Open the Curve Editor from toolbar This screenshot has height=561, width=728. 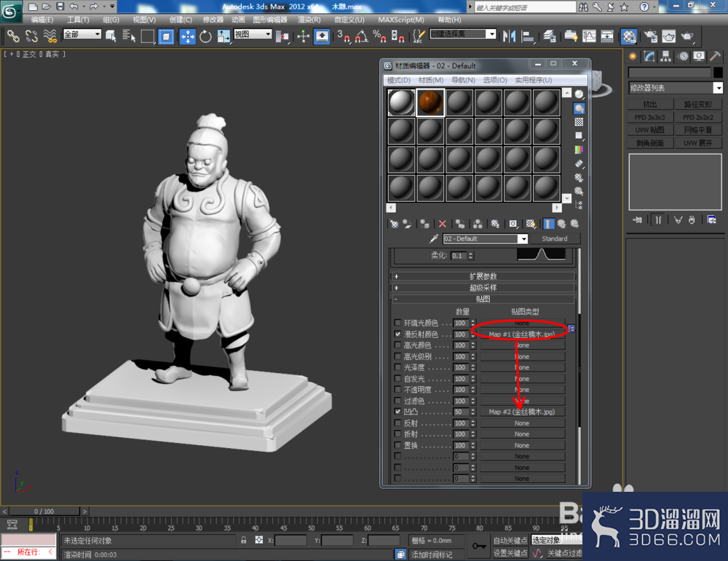click(589, 36)
